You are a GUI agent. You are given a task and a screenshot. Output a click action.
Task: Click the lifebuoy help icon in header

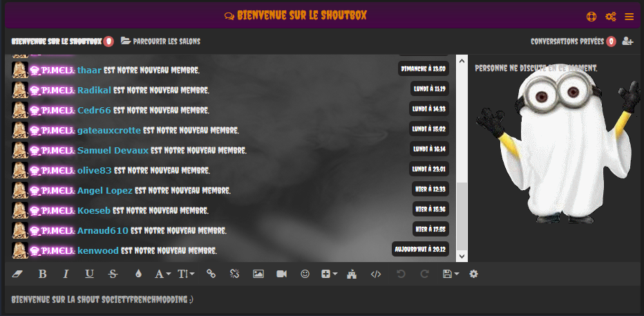click(591, 17)
